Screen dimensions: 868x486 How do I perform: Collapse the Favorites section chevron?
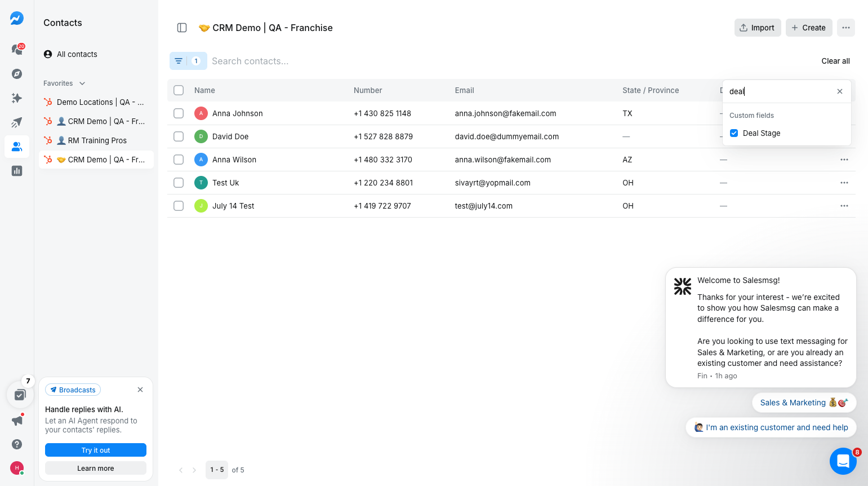coord(82,83)
